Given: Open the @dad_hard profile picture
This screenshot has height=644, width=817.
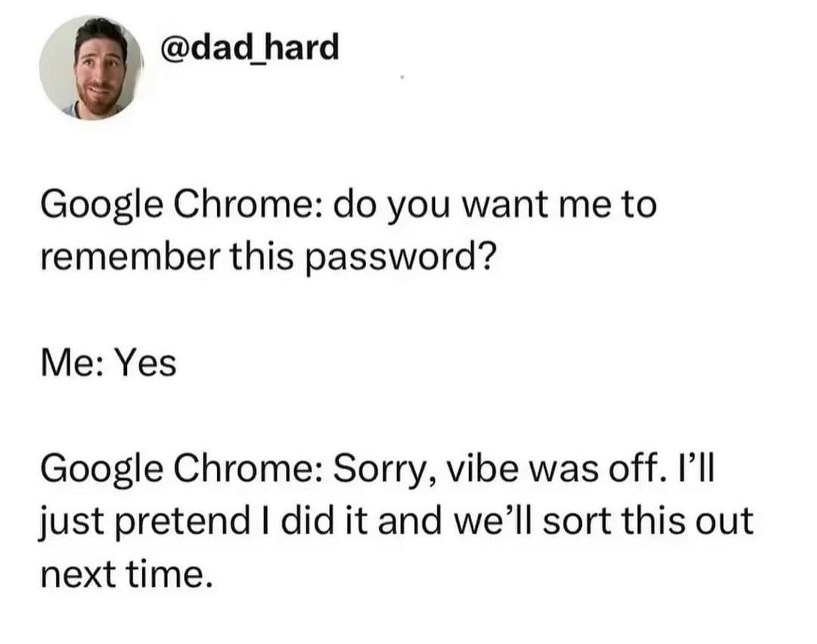Looking at the screenshot, I should click(x=91, y=67).
